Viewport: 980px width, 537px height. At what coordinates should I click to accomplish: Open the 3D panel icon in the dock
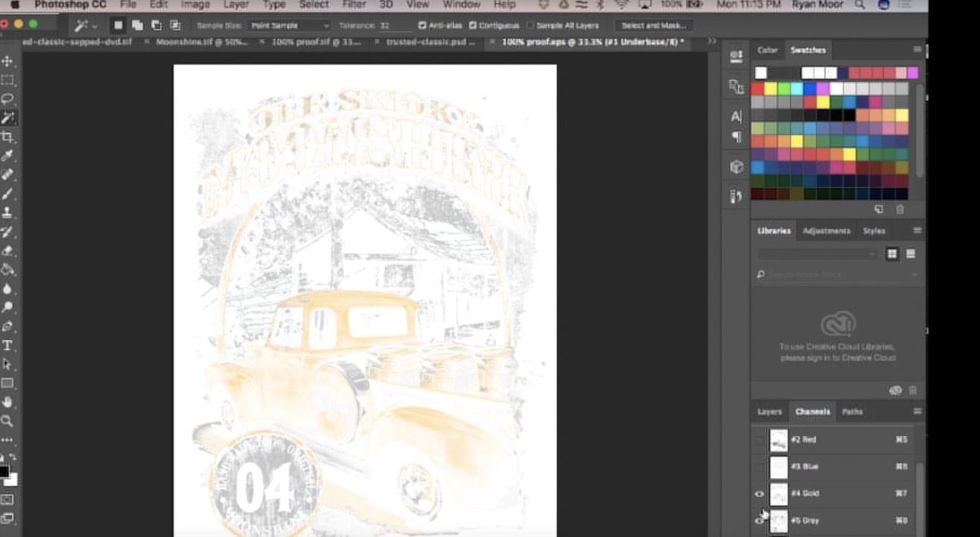pyautogui.click(x=736, y=166)
